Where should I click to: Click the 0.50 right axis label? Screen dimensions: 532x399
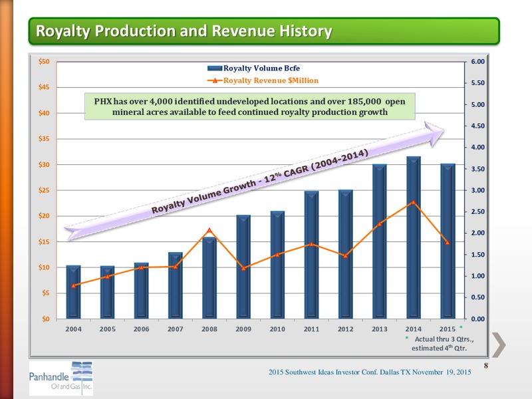coord(478,297)
